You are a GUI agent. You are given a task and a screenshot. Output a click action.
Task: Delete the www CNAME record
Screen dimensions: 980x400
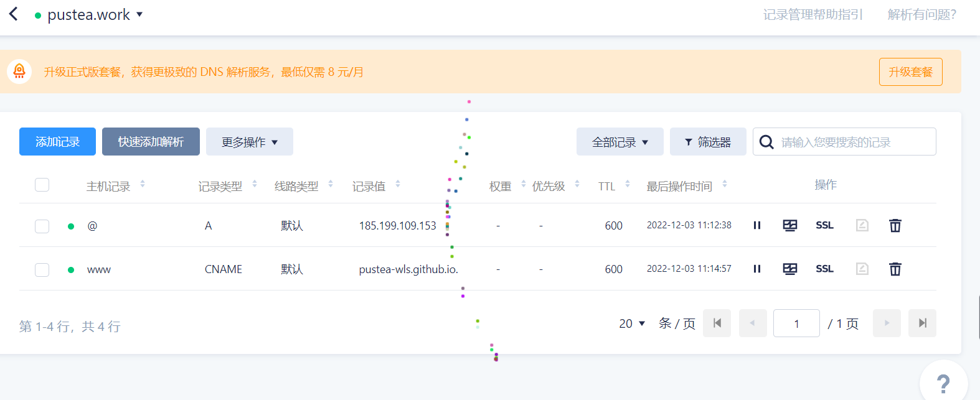click(x=895, y=269)
